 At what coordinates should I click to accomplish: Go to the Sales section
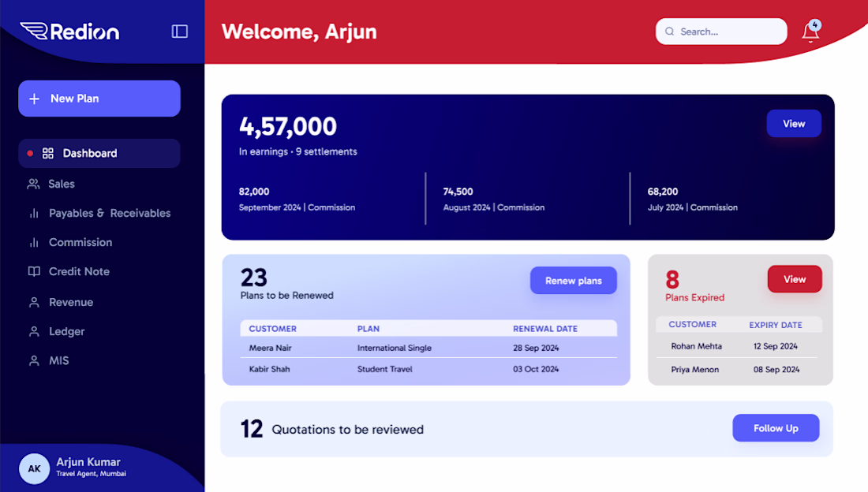(x=62, y=184)
